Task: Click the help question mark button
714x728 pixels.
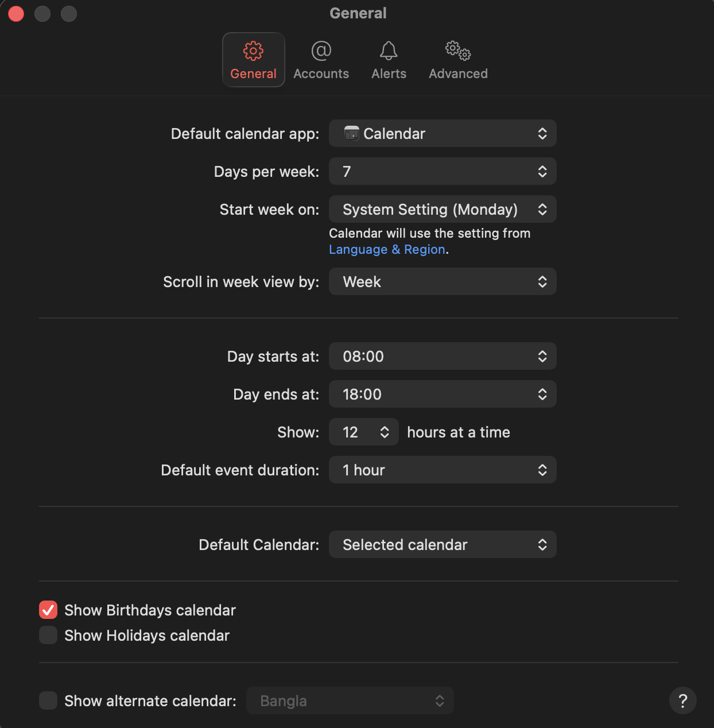Action: 682,700
